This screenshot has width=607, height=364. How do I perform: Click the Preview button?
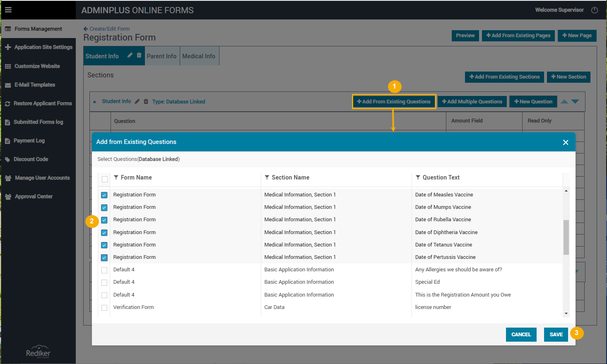[465, 36]
